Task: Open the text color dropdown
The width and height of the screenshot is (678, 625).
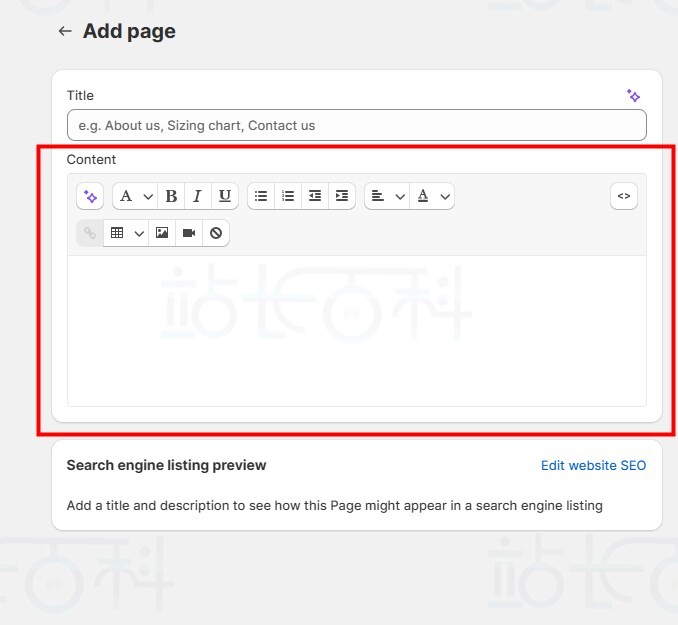Action: (x=432, y=196)
